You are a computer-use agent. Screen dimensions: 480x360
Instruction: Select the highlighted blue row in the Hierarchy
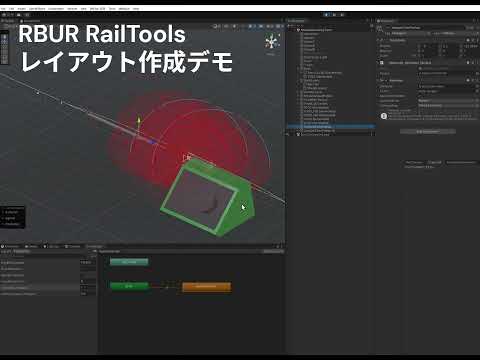pyautogui.click(x=331, y=127)
